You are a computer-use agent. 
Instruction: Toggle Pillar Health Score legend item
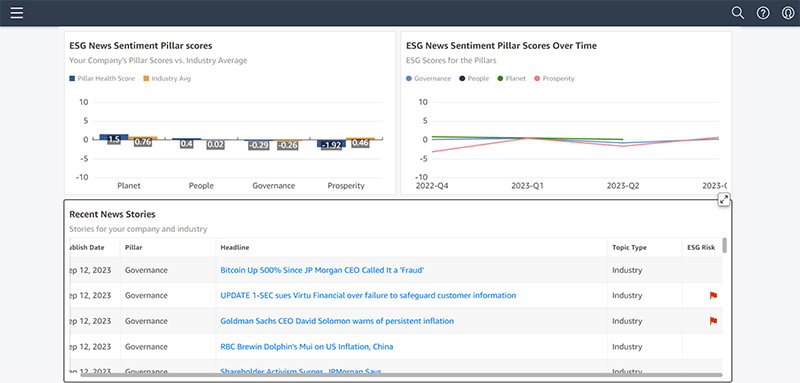[x=102, y=79]
